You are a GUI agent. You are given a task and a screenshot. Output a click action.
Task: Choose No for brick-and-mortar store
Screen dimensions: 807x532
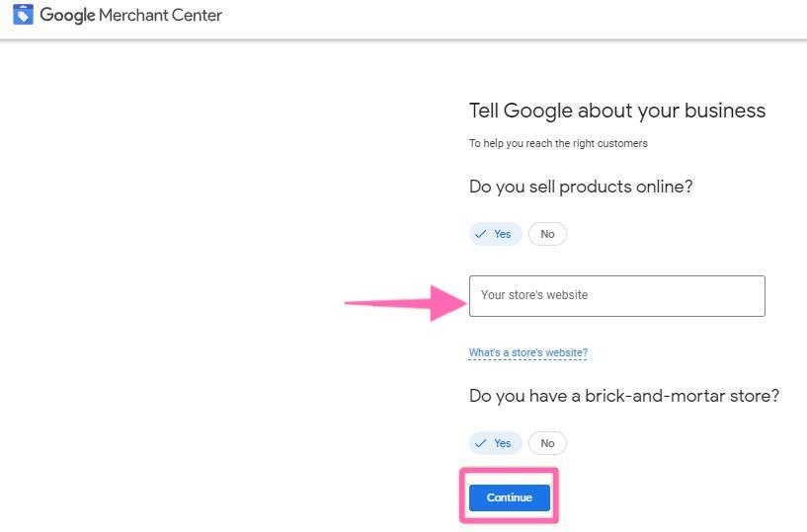(x=547, y=443)
